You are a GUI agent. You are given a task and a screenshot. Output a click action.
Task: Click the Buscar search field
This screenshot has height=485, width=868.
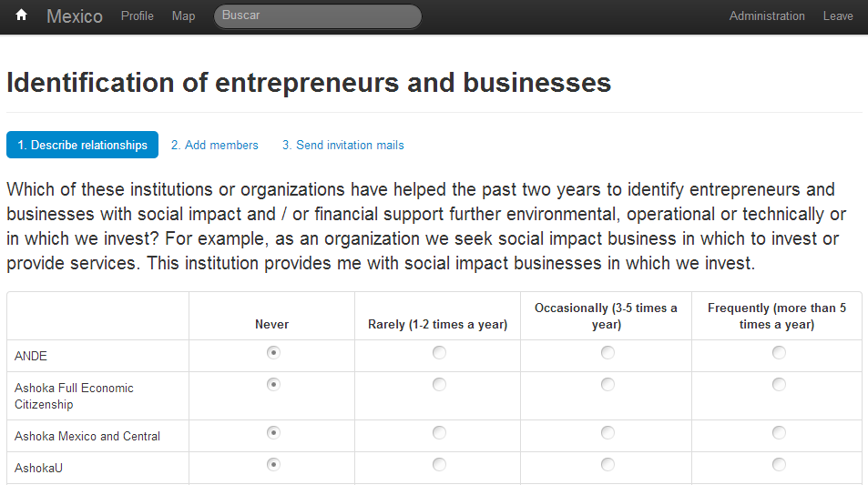point(318,16)
